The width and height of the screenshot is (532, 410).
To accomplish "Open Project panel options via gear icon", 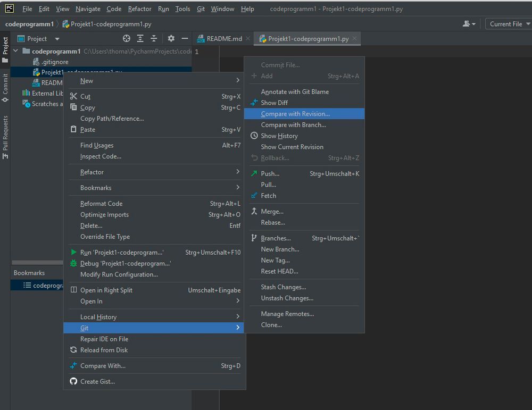I will tap(170, 38).
